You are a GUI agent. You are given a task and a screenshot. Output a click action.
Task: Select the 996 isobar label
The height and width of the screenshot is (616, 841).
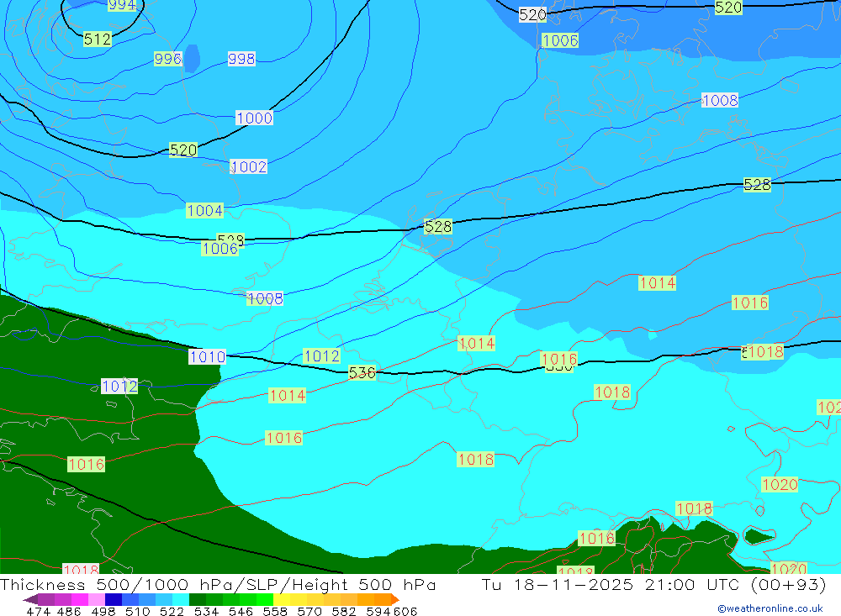point(168,59)
